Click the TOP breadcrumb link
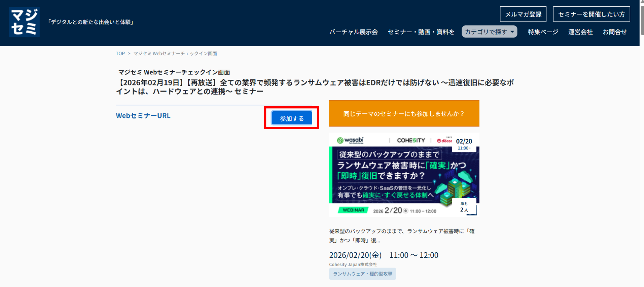644x287 pixels. pyautogui.click(x=120, y=54)
